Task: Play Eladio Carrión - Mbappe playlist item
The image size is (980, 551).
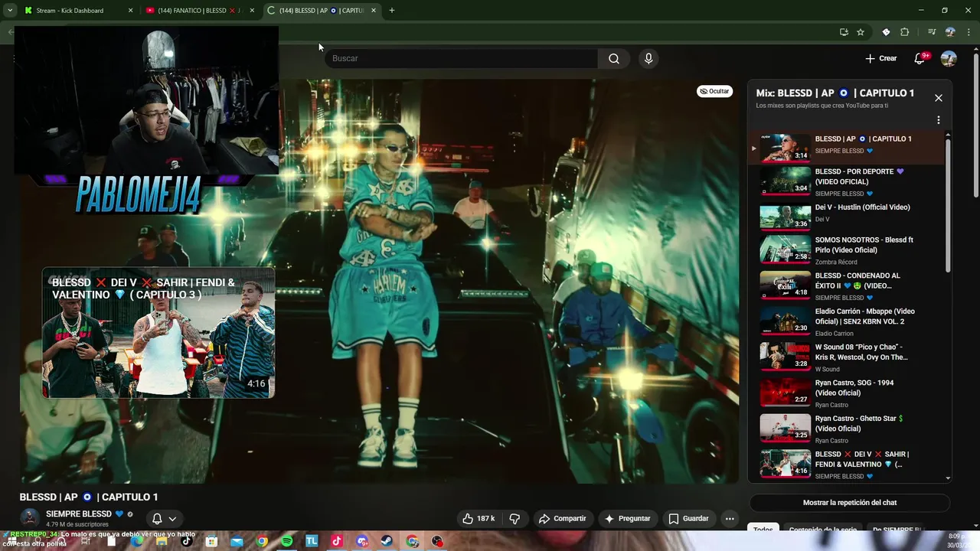Action: (846, 321)
